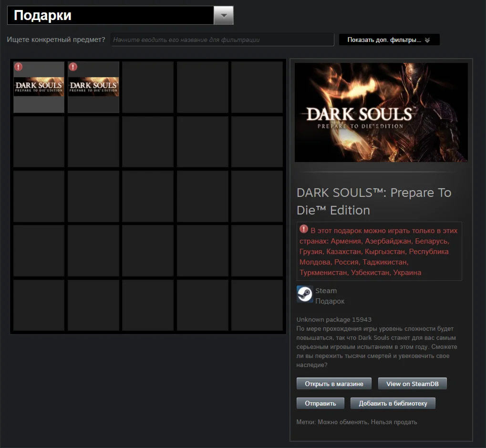486x448 pixels.
Task: Open the Подарки inventory dropdown
Action: pos(119,15)
